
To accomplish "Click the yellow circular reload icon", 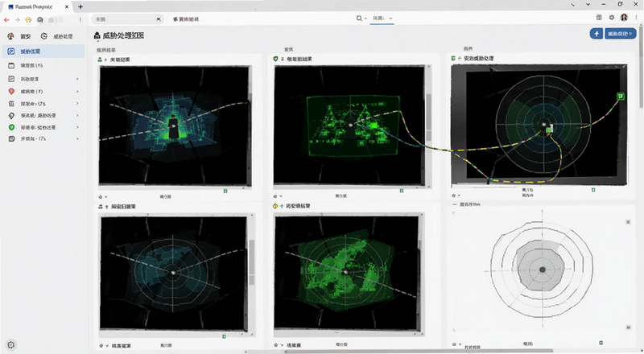I will point(28,19).
